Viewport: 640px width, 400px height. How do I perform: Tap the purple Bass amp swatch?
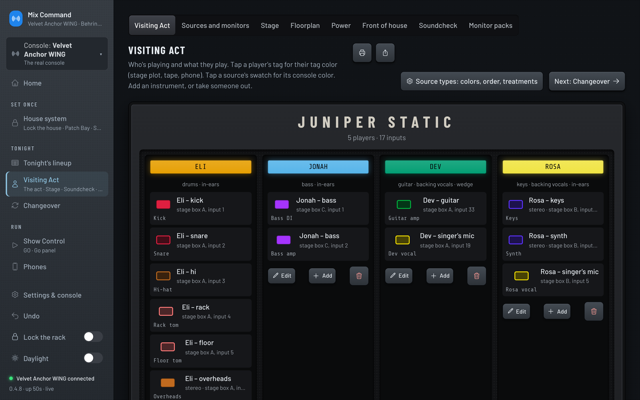click(x=283, y=240)
